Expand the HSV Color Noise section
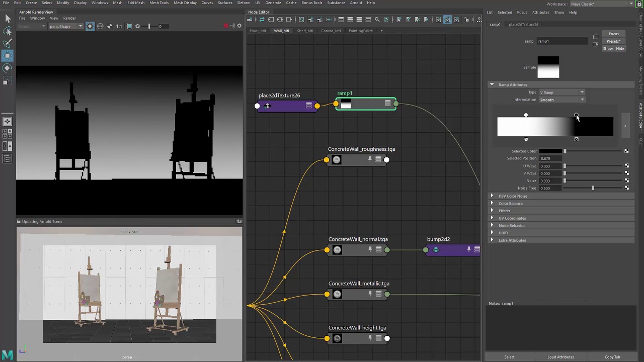 (x=492, y=196)
